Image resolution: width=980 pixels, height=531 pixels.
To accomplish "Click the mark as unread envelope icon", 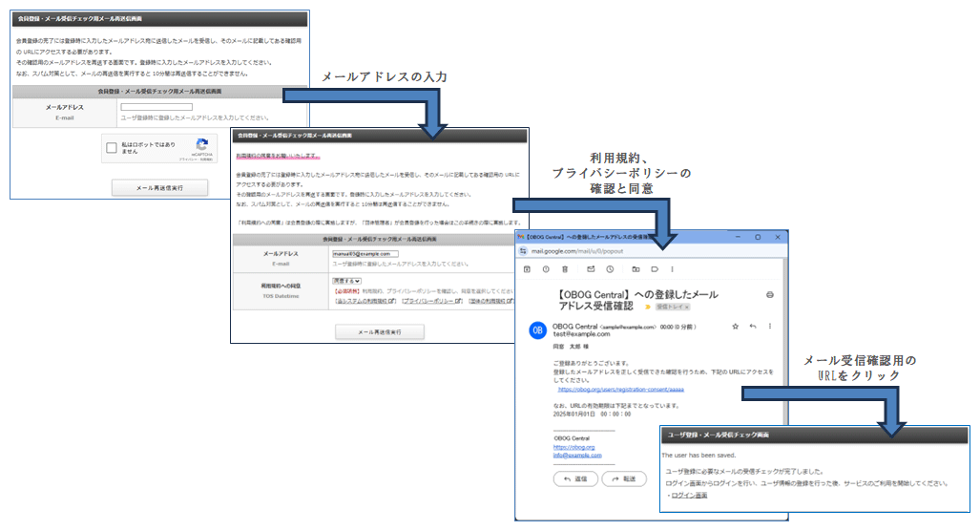I will point(591,269).
